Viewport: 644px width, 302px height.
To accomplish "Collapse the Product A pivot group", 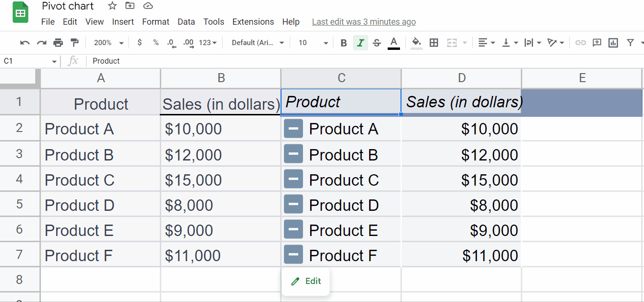I will point(293,129).
